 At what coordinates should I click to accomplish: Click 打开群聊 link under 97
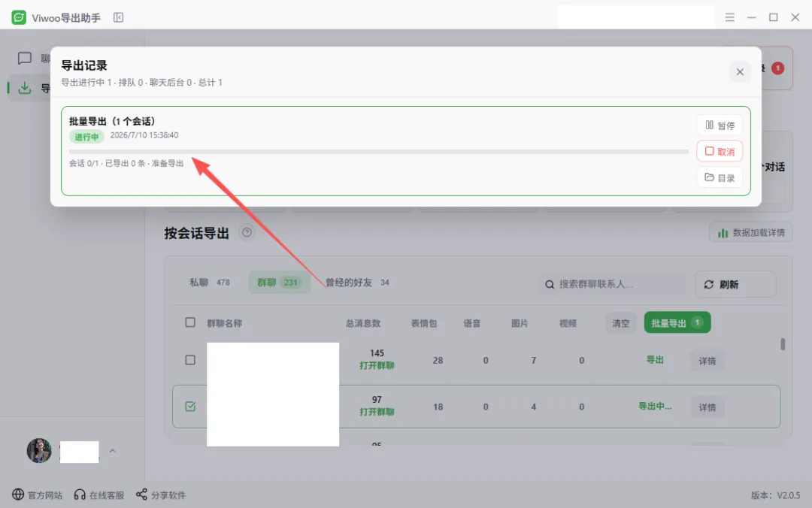click(x=377, y=413)
